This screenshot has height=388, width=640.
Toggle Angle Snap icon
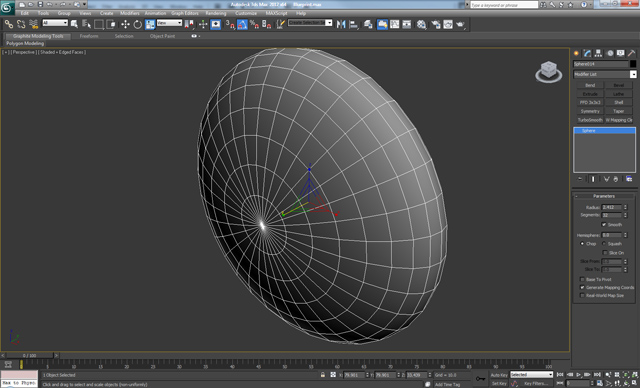[242, 24]
